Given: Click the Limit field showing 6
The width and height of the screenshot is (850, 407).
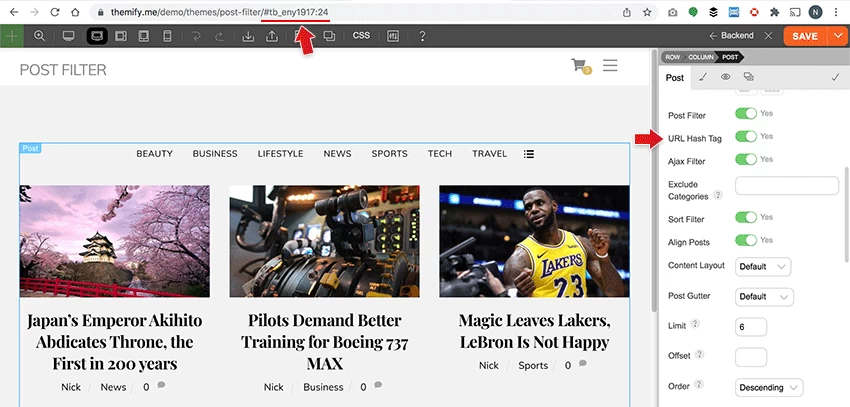Looking at the screenshot, I should click(x=751, y=327).
